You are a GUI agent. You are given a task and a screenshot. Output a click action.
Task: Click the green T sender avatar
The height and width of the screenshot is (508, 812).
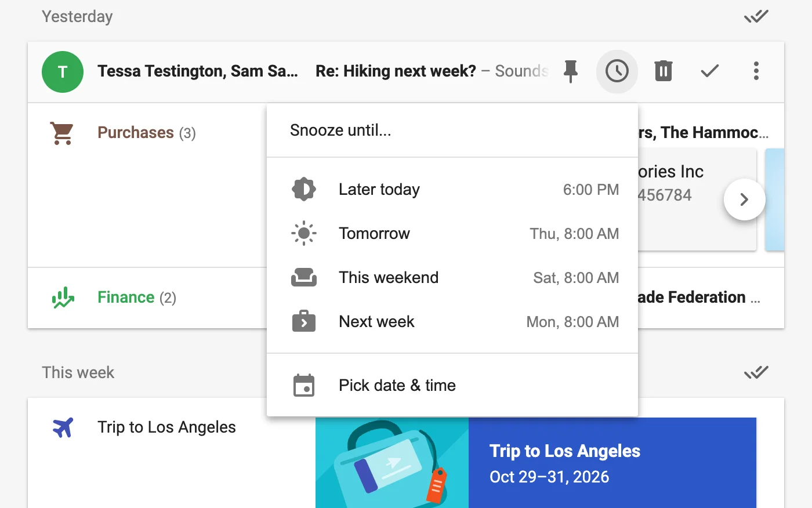point(63,72)
